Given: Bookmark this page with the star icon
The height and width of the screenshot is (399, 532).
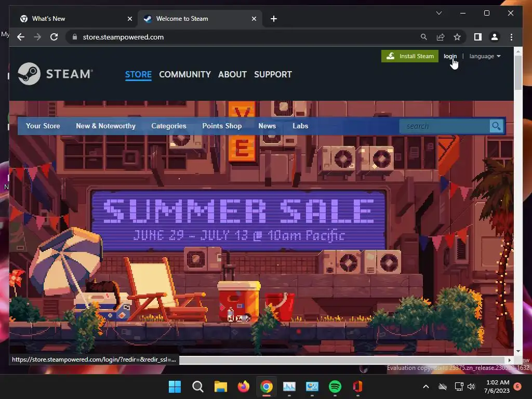Looking at the screenshot, I should 457,37.
